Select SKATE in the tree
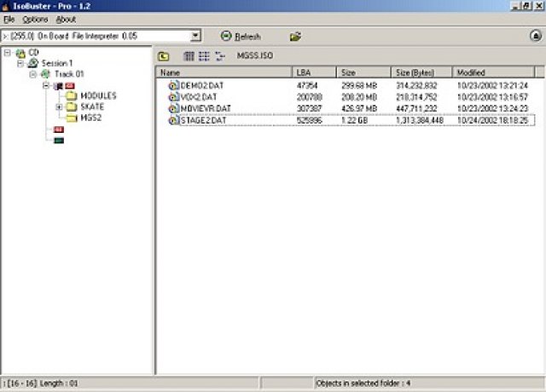The height and width of the screenshot is (392, 546). [x=92, y=107]
